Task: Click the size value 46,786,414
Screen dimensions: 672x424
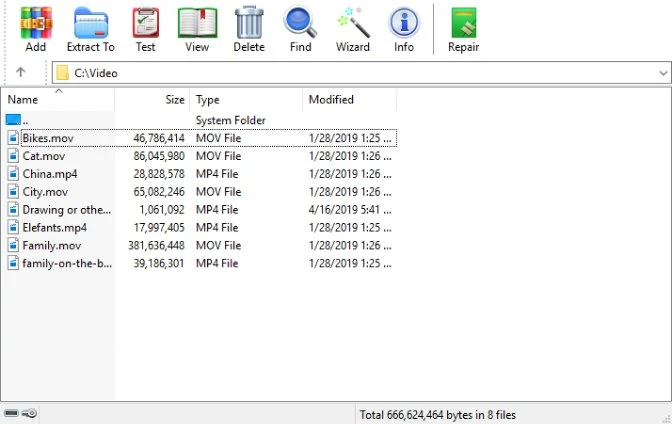Action: coord(159,138)
